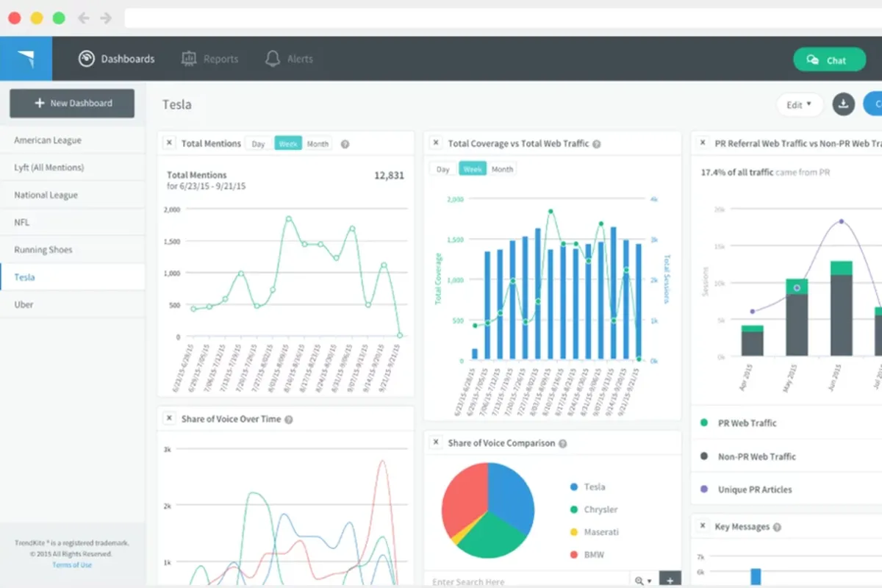The height and width of the screenshot is (588, 882).
Task: Click the browser forward arrow
Action: coord(106,18)
